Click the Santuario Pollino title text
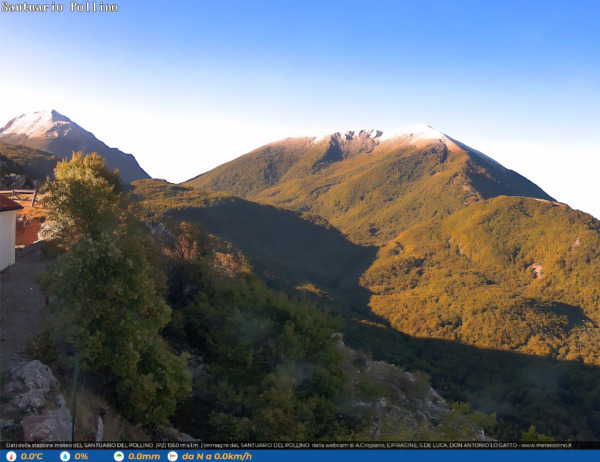The image size is (600, 462). [60, 7]
